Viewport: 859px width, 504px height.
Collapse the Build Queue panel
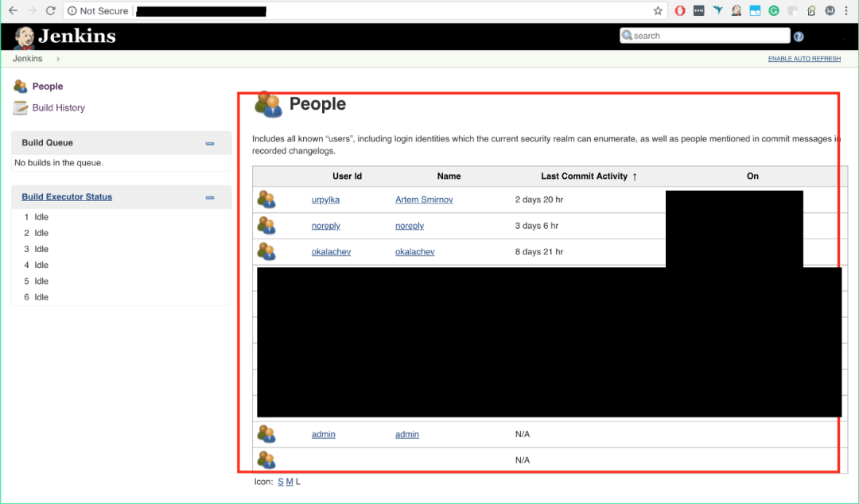pos(210,144)
